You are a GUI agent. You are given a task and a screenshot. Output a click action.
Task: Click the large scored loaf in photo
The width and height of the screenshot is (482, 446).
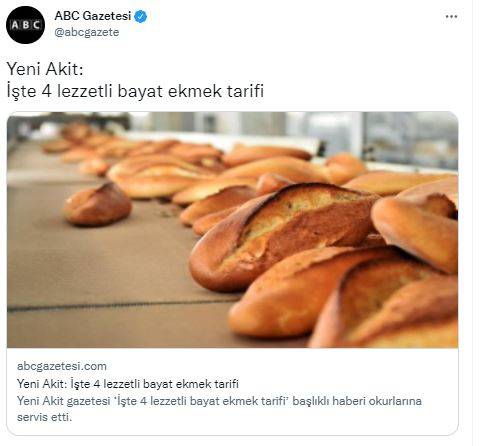point(283,233)
